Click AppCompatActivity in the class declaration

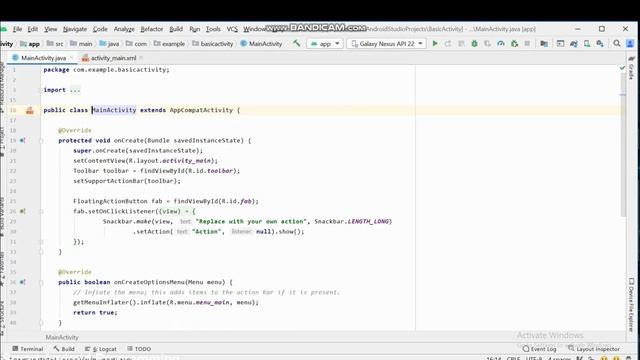[x=201, y=110]
